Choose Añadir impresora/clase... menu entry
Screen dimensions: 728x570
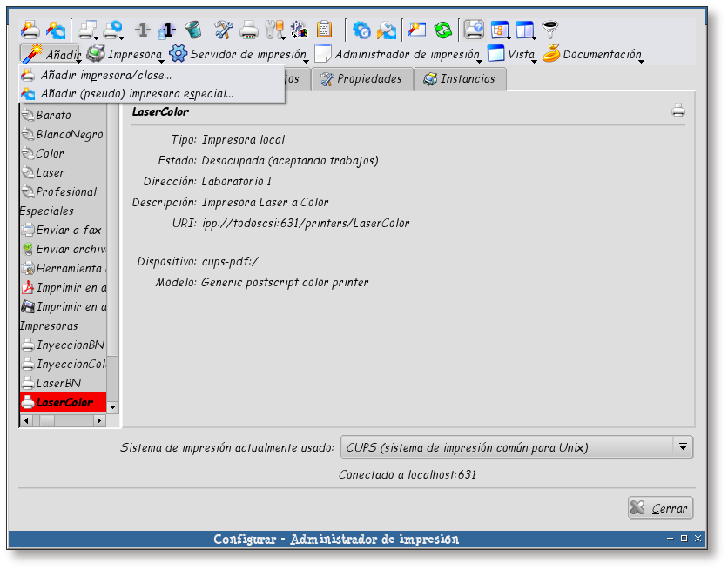coord(105,76)
